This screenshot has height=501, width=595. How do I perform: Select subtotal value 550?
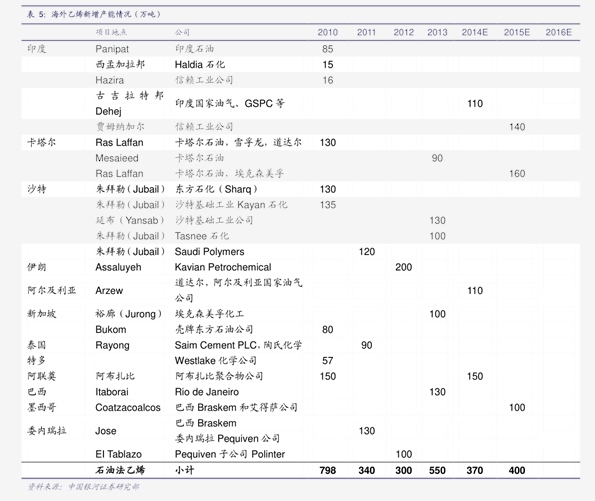[437, 471]
